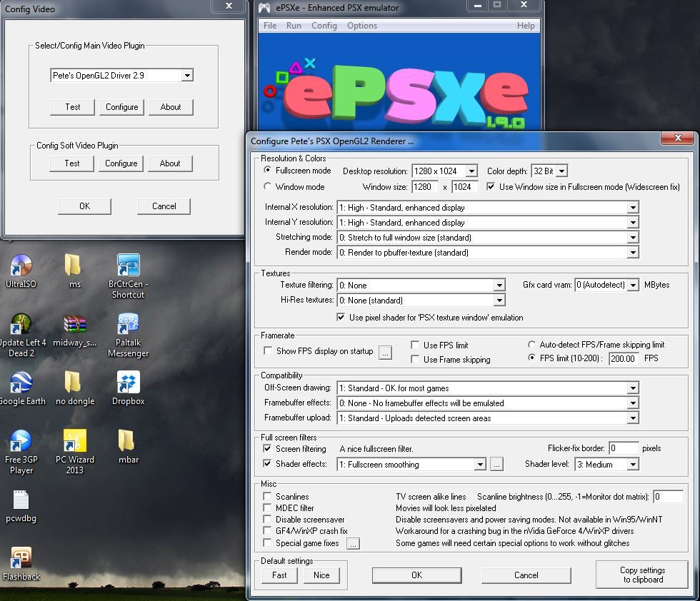700x601 pixels.
Task: Click the FPS limit value field
Action: pyautogui.click(x=624, y=358)
